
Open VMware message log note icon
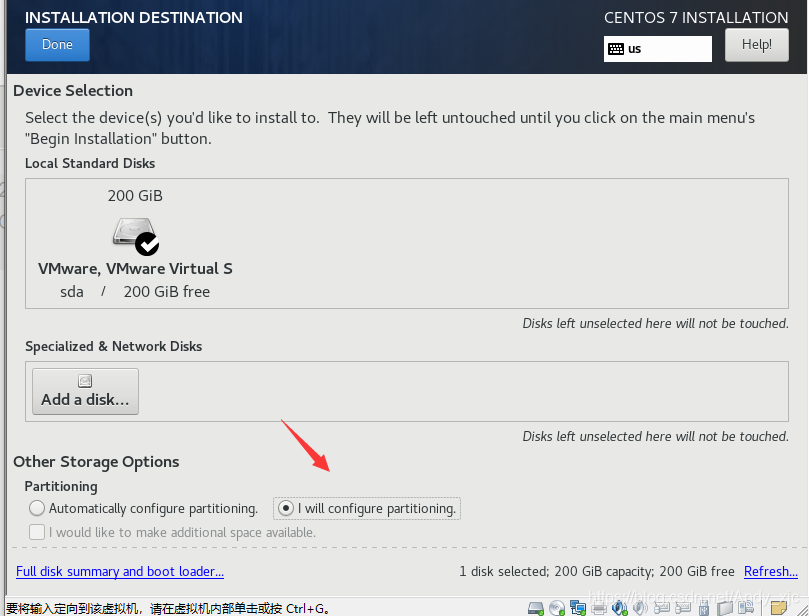pos(779,608)
